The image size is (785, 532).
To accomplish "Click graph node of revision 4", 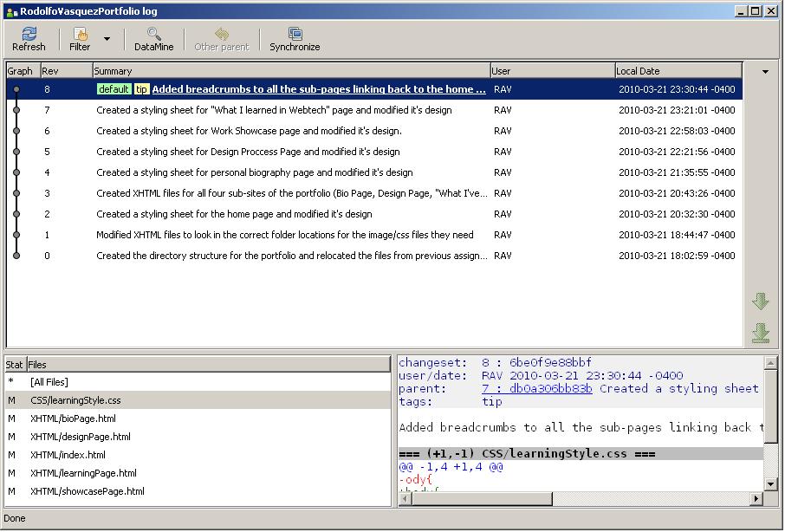I will coord(16,172).
